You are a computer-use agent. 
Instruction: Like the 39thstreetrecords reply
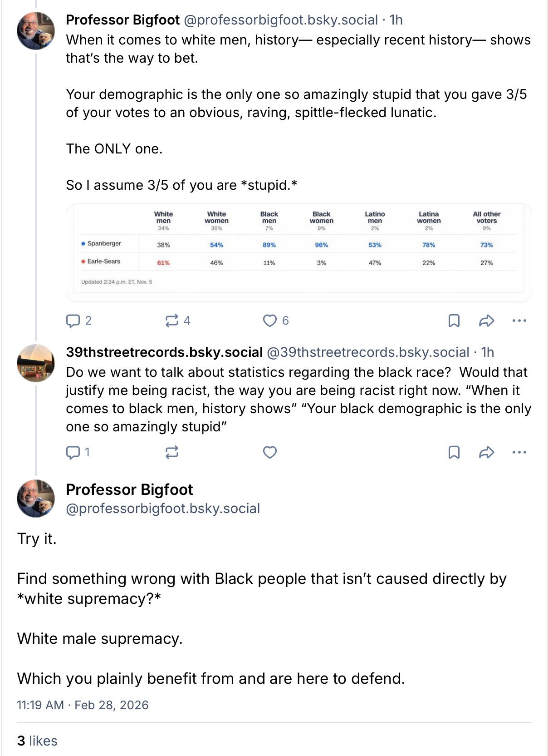(x=270, y=452)
